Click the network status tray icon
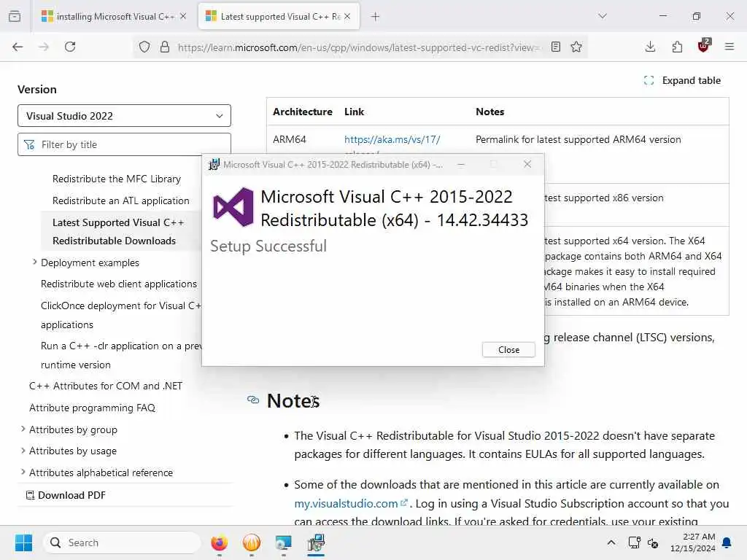 point(635,542)
